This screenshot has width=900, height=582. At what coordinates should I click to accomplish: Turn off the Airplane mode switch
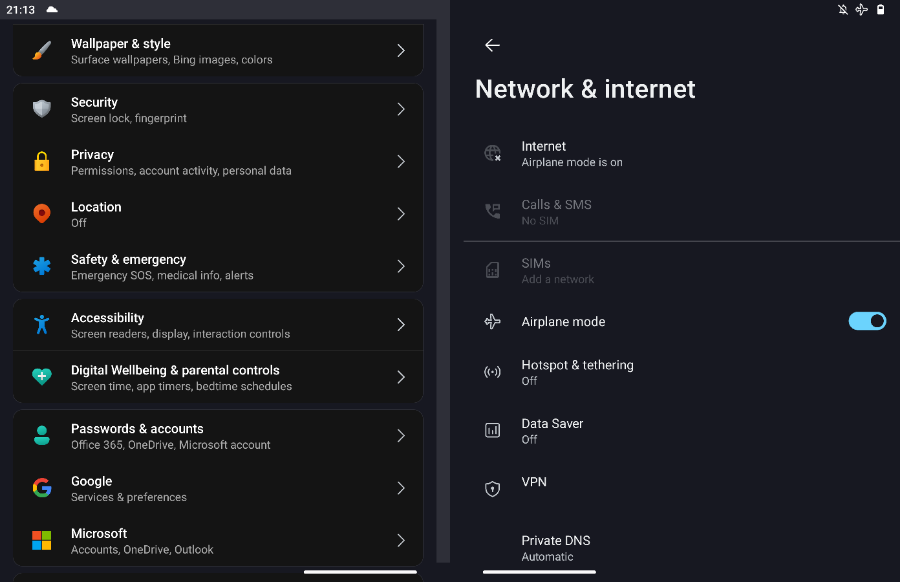[x=867, y=321]
